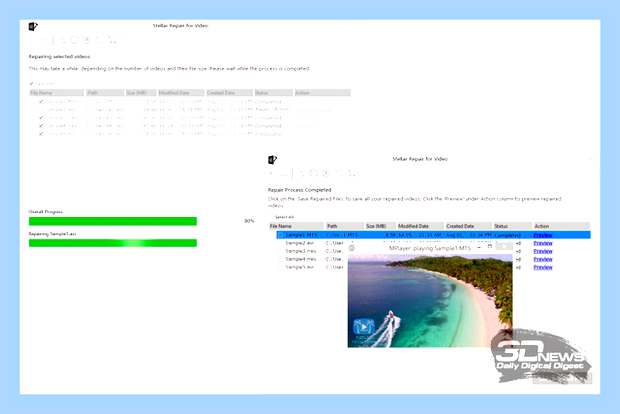This screenshot has width=620, height=414.
Task: Open the Preview link for Sample4.mkv
Action: pyautogui.click(x=543, y=259)
